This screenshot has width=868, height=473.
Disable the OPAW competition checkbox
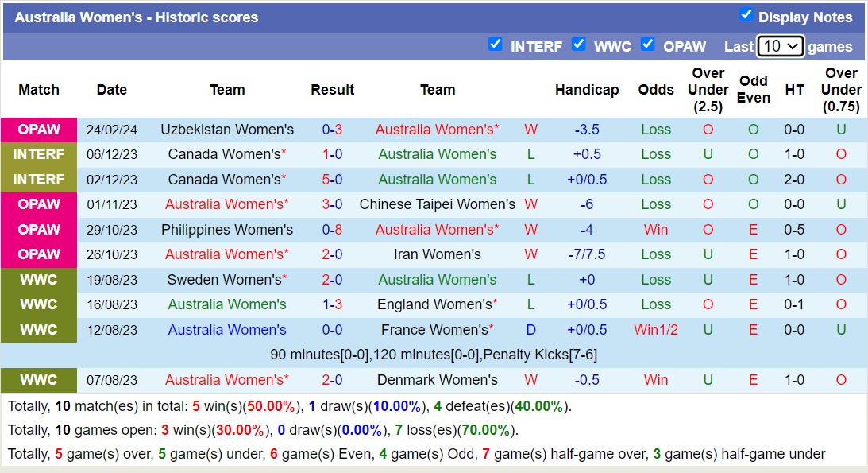click(648, 44)
